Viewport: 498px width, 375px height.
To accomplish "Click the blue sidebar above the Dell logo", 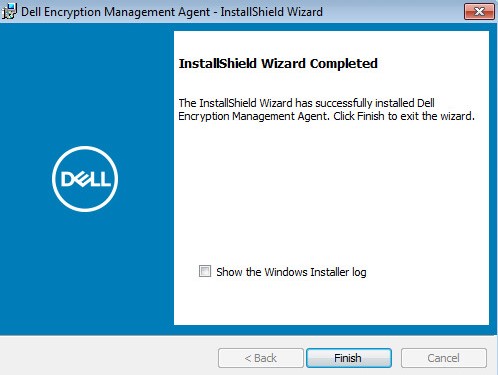I will pos(87,83).
